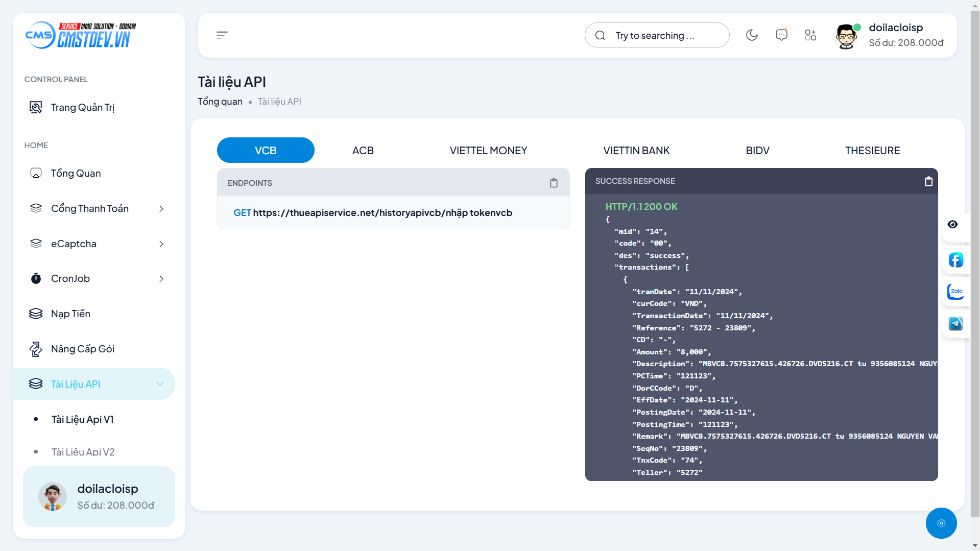Select the VIETTEL MONEY tab
Image resolution: width=980 pixels, height=551 pixels.
pyautogui.click(x=488, y=151)
